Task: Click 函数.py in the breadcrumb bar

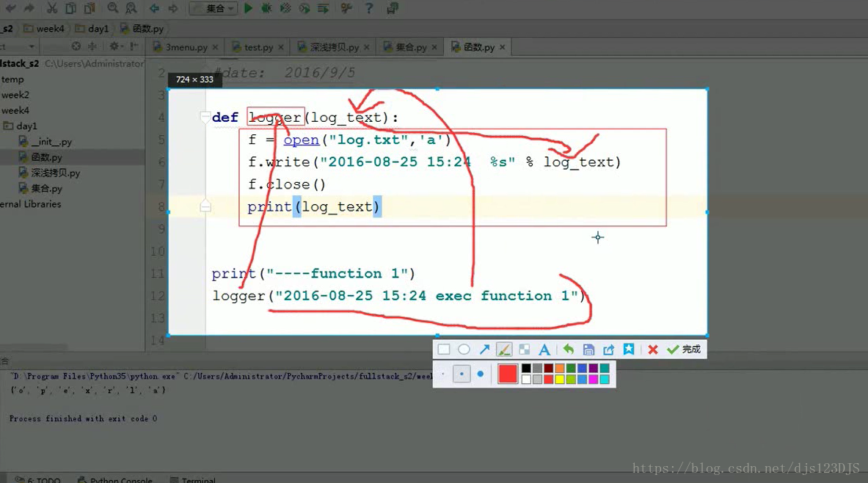Action: pyautogui.click(x=142, y=28)
